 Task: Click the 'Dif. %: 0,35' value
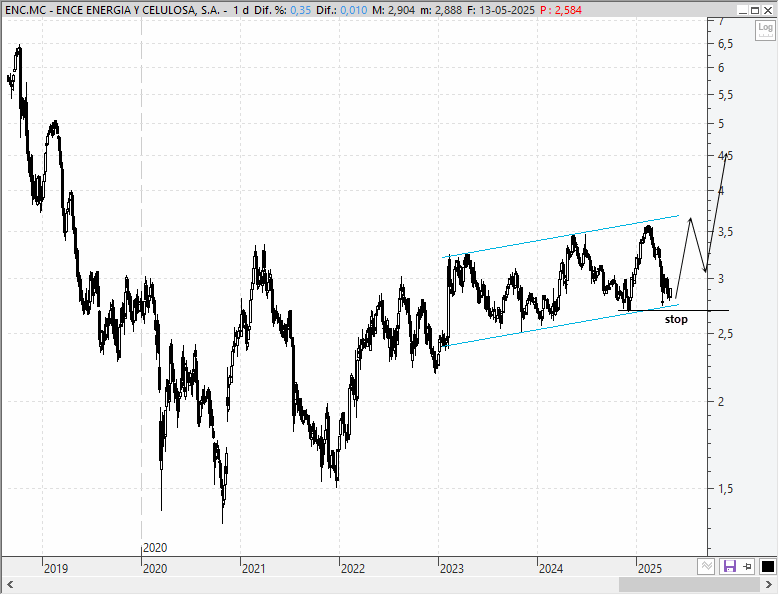[283, 10]
